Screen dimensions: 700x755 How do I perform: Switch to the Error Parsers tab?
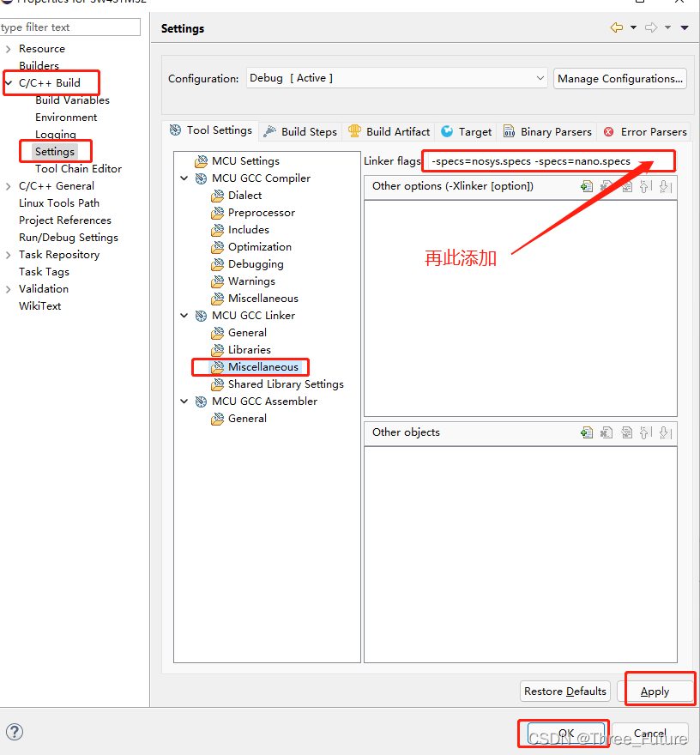point(645,132)
